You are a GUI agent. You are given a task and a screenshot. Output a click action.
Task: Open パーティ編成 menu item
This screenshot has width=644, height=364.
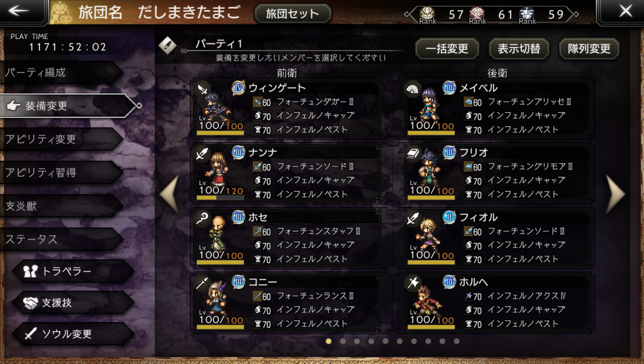coord(62,72)
